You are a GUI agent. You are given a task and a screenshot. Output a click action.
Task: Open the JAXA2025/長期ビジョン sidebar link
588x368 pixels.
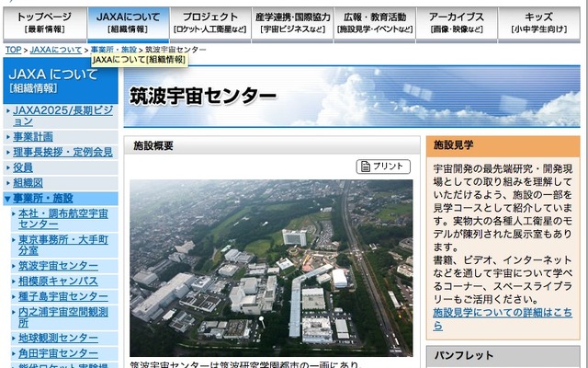(62, 116)
